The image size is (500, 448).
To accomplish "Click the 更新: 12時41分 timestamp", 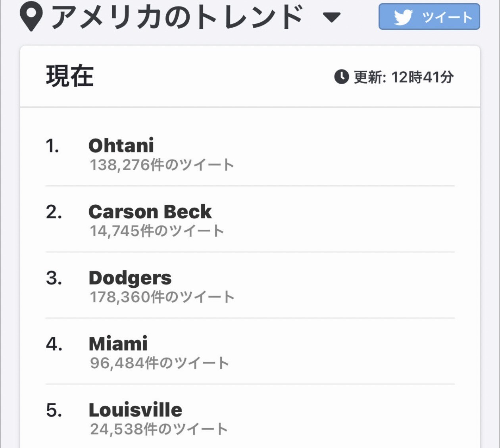I will 404,77.
